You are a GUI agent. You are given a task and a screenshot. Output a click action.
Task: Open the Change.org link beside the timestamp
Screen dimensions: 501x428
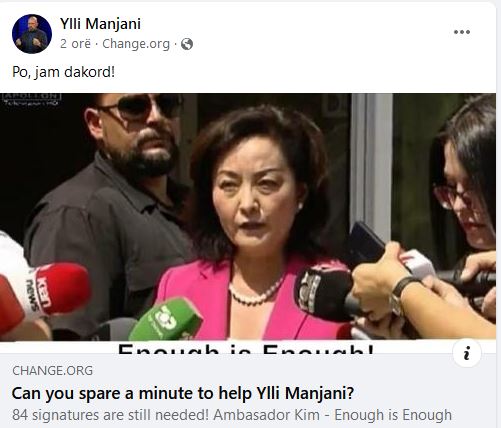(x=136, y=44)
